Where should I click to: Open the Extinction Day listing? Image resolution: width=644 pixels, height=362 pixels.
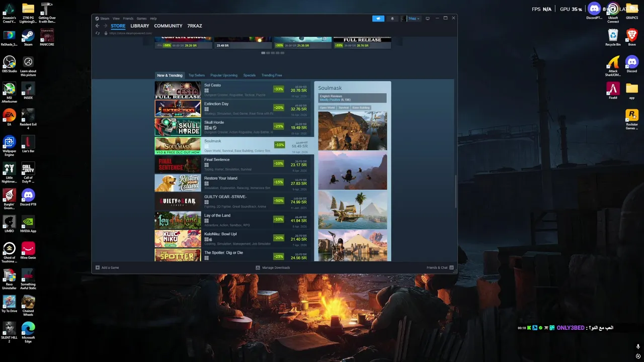pyautogui.click(x=233, y=109)
